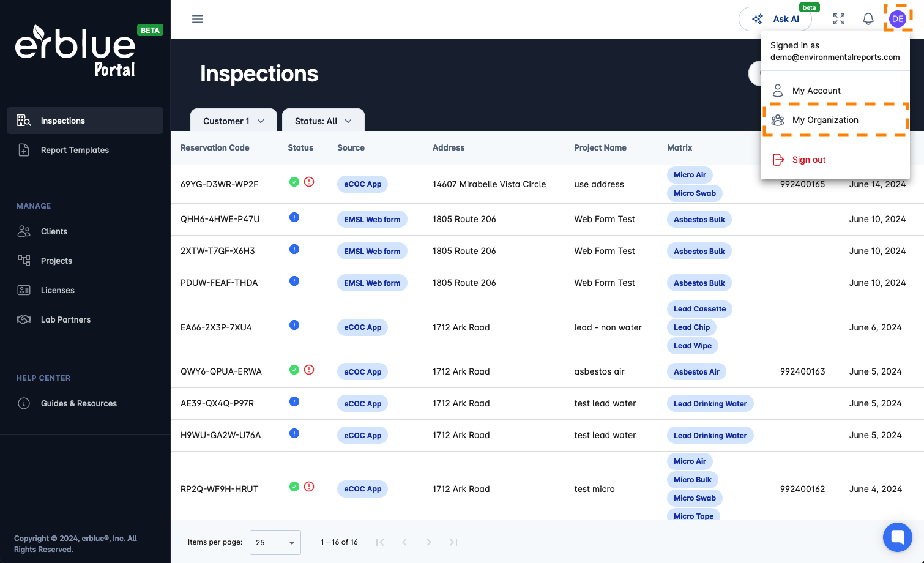Open the chat support bubble
The height and width of the screenshot is (563, 924).
pyautogui.click(x=898, y=537)
